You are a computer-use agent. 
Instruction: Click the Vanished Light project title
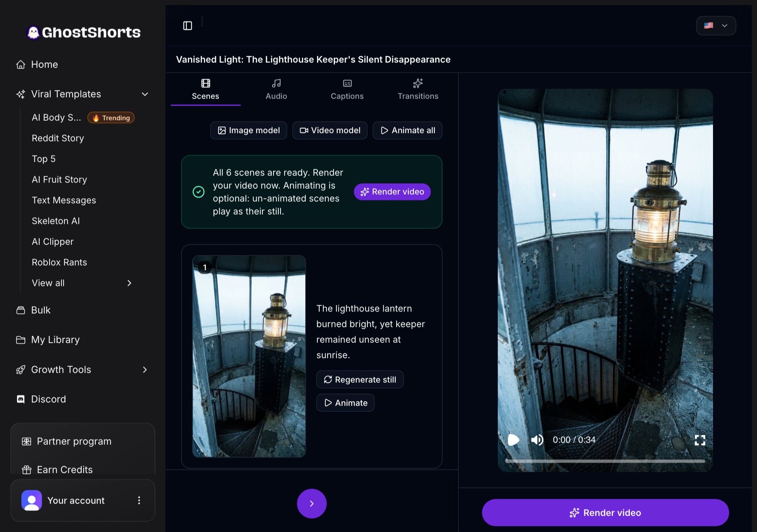pos(313,59)
